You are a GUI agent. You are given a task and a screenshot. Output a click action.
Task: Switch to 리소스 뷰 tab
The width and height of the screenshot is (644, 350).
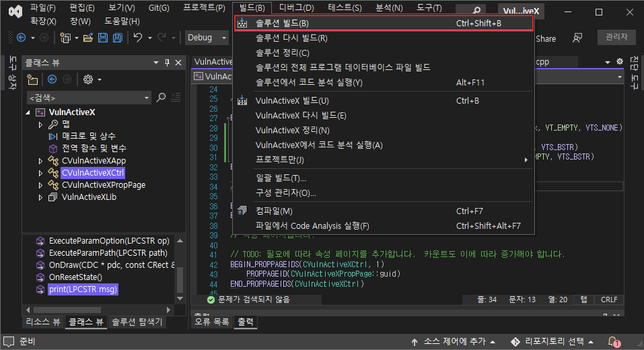(43, 322)
